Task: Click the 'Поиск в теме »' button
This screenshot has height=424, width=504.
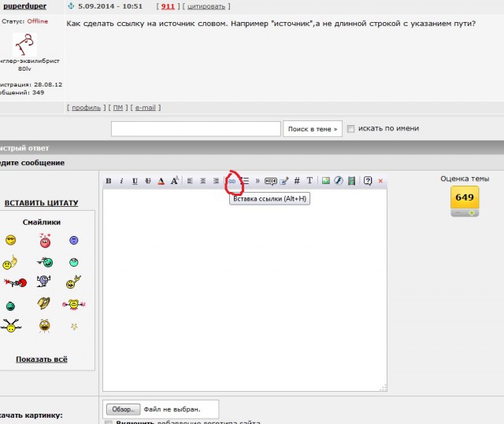Action: (313, 129)
